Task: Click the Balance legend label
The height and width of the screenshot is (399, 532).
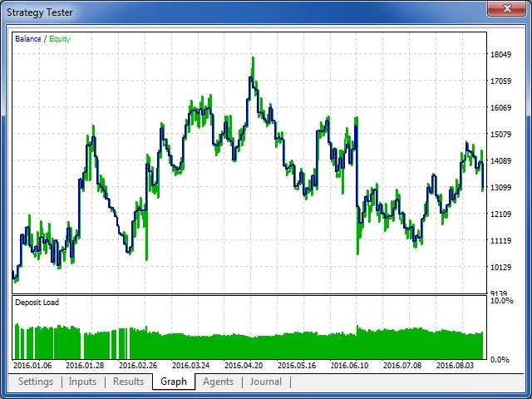Action: coord(28,38)
